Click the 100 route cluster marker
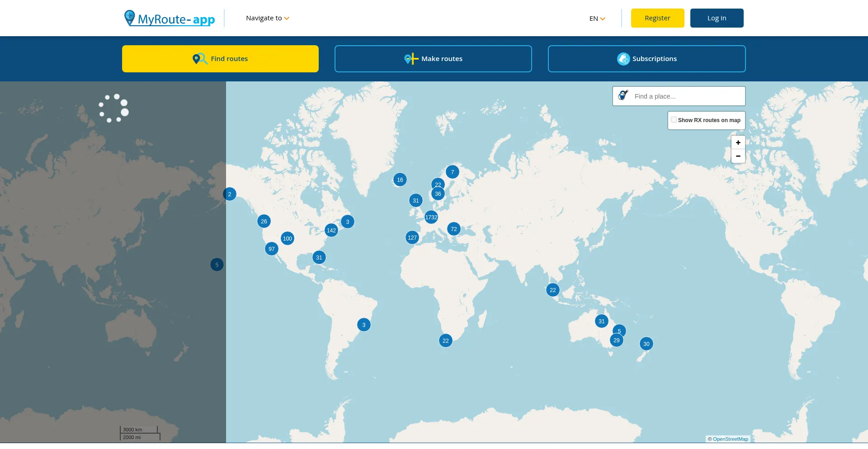Image resolution: width=868 pixels, height=449 pixels. [288, 239]
